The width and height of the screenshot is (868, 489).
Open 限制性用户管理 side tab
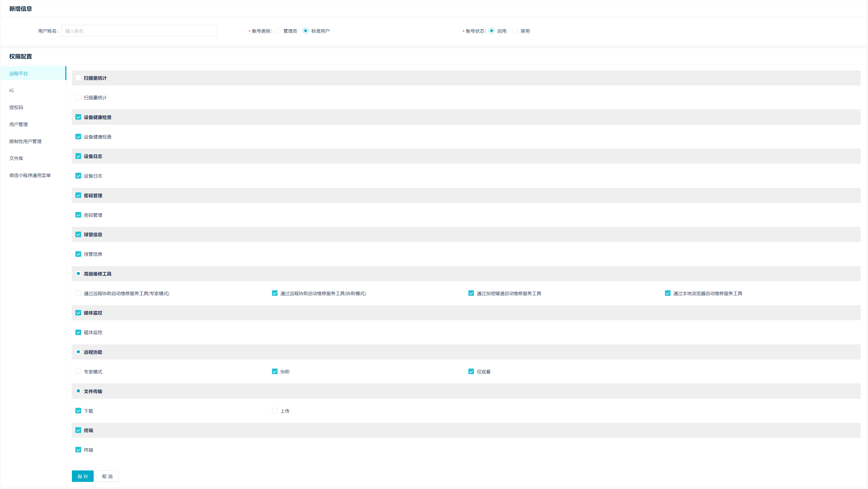click(x=25, y=141)
